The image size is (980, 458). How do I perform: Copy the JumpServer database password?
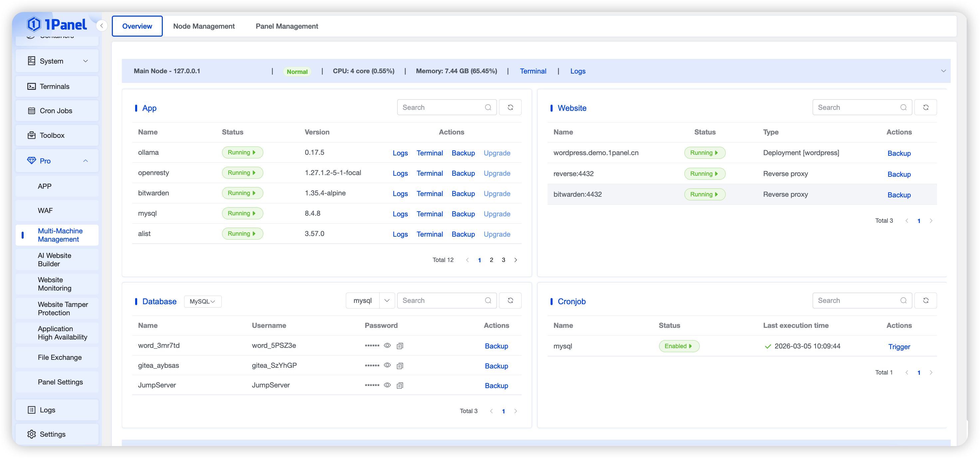point(400,385)
